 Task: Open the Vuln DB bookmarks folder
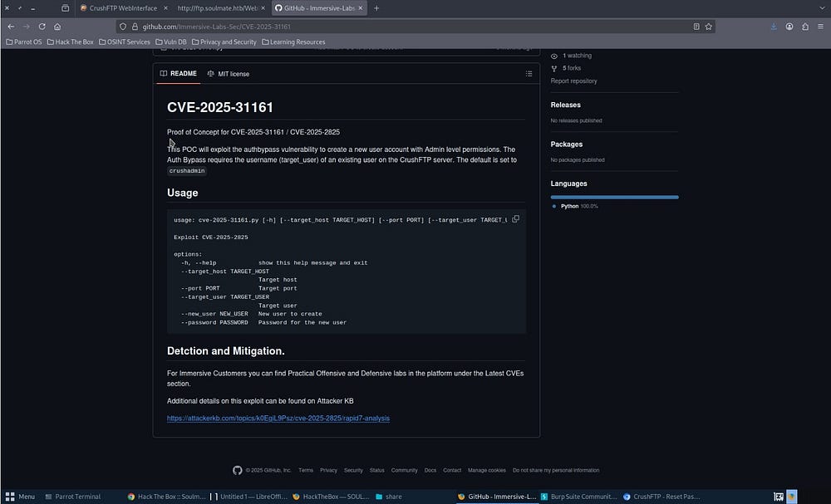[170, 42]
